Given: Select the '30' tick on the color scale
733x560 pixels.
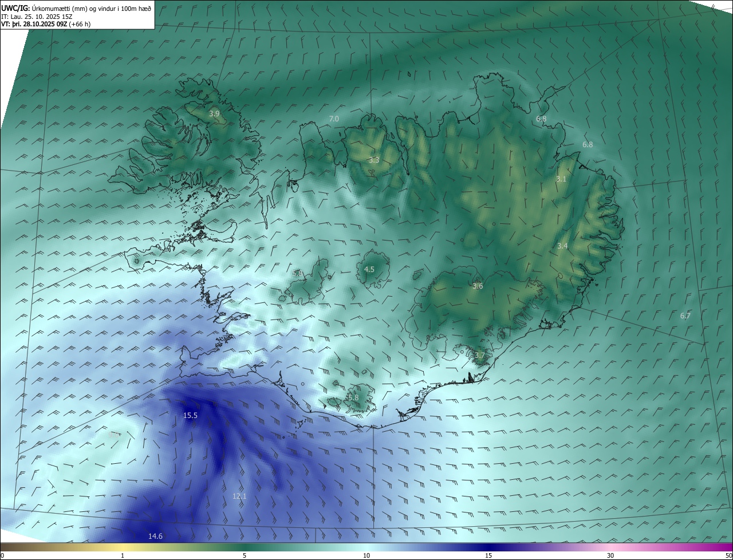Looking at the screenshot, I should 610,555.
